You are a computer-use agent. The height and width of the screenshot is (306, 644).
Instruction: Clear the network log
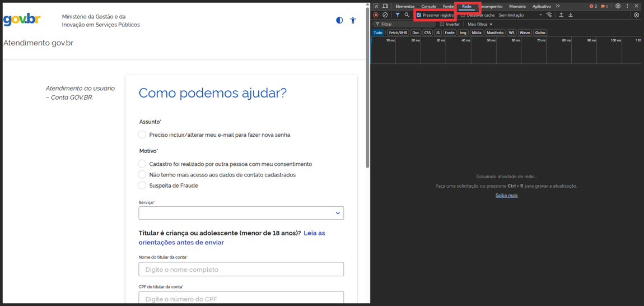pyautogui.click(x=385, y=15)
